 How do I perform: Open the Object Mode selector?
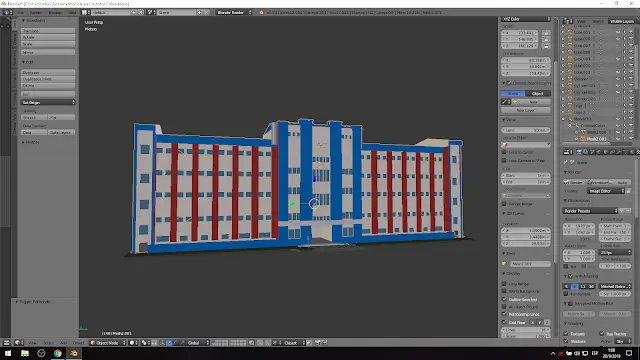coord(108,343)
